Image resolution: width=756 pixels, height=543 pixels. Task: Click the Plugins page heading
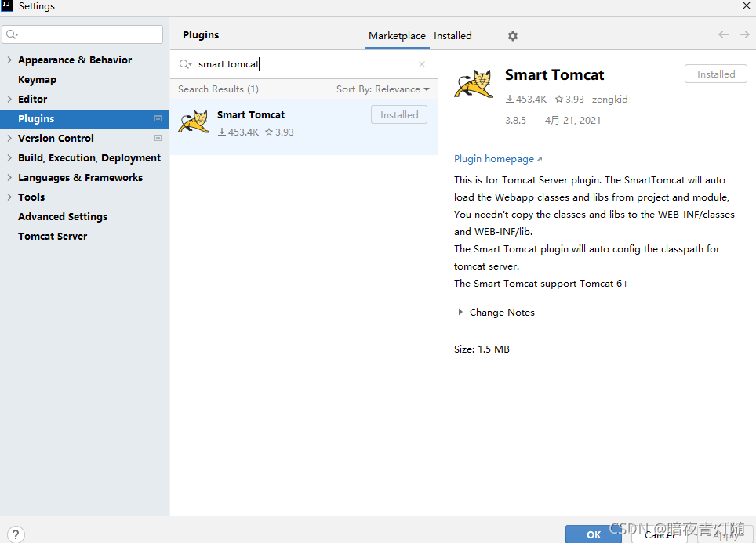point(201,34)
